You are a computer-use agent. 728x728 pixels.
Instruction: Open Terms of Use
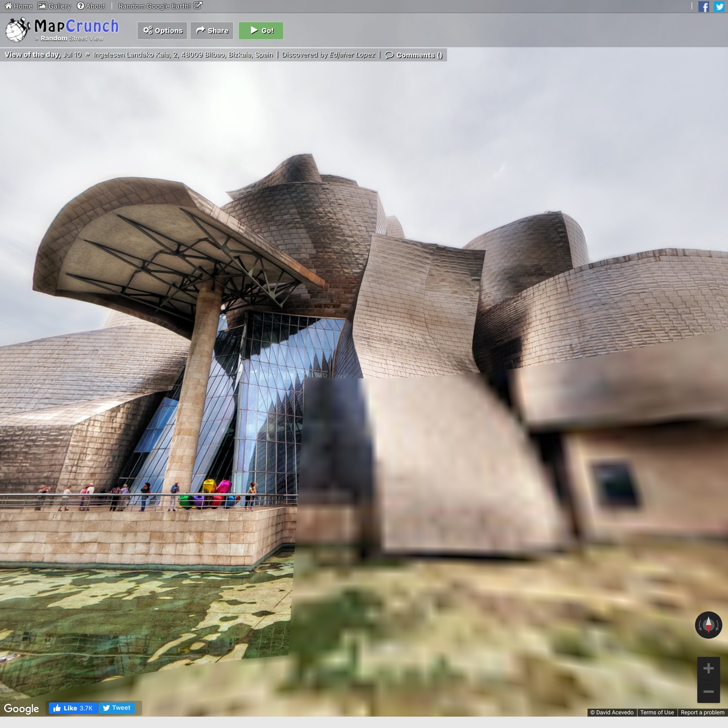[x=657, y=713]
